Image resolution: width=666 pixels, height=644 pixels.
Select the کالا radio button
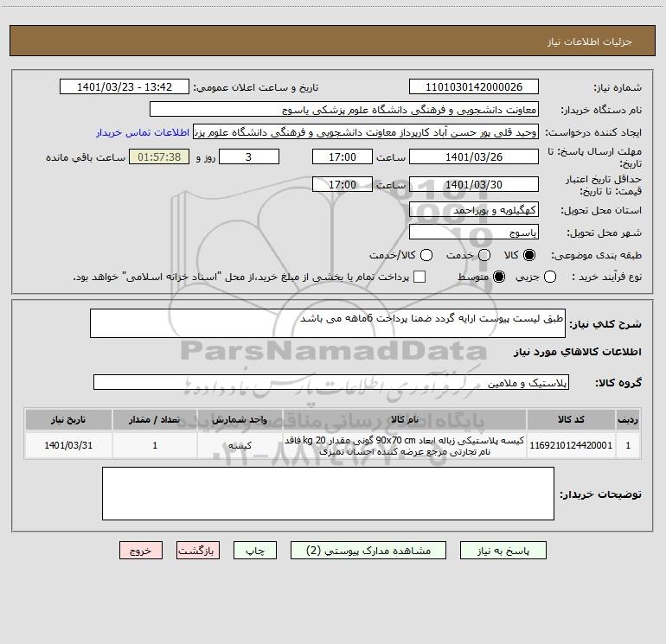[x=529, y=255]
